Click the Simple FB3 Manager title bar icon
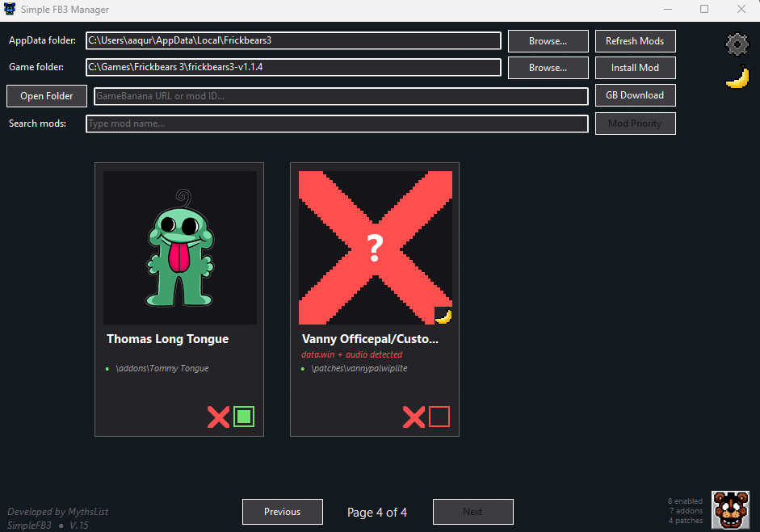Screen dimensions: 760x532 pos(10,9)
